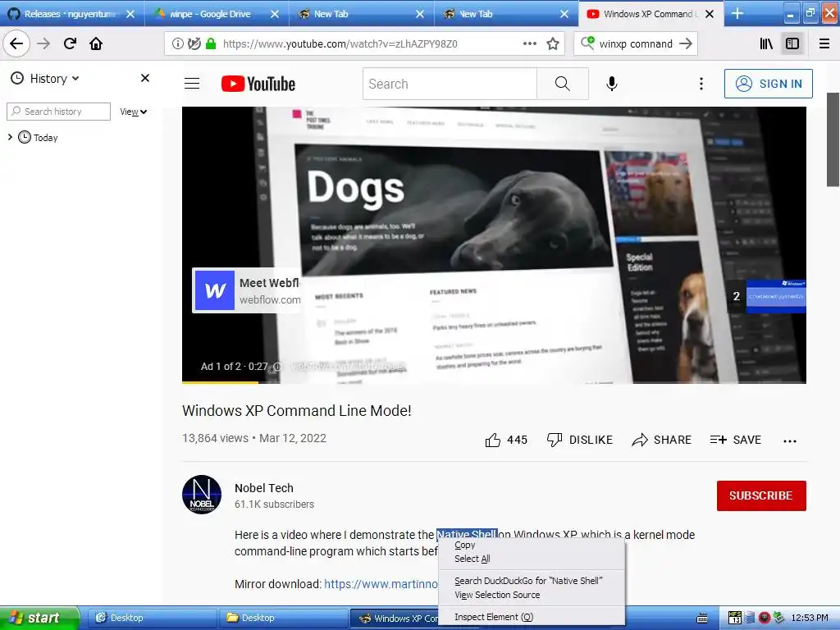The height and width of the screenshot is (630, 840).
Task: Open a new browser tab
Action: (x=737, y=13)
